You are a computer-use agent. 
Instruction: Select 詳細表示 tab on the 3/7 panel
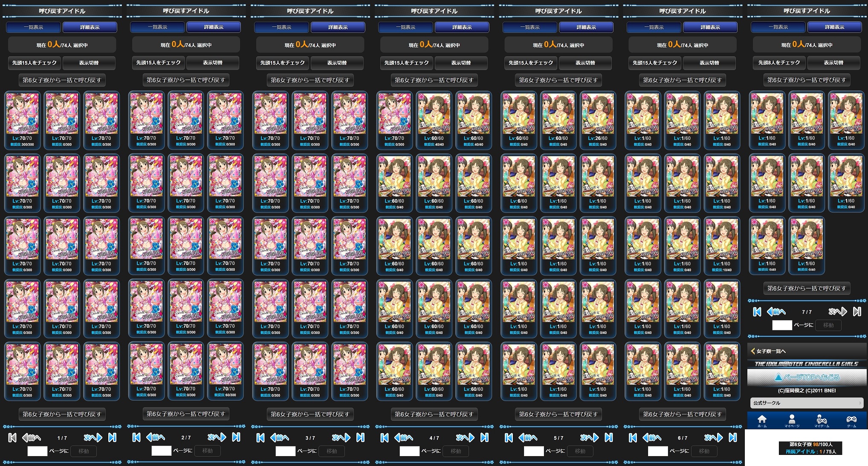(338, 27)
